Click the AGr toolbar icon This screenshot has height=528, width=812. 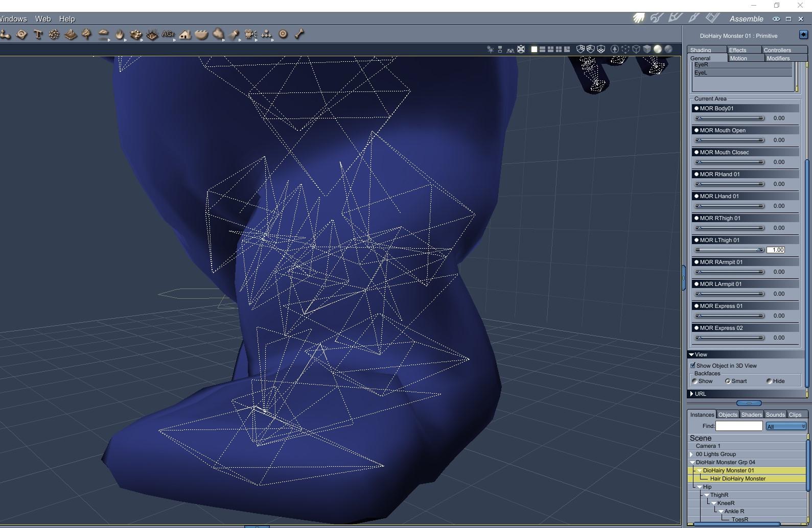click(x=168, y=34)
